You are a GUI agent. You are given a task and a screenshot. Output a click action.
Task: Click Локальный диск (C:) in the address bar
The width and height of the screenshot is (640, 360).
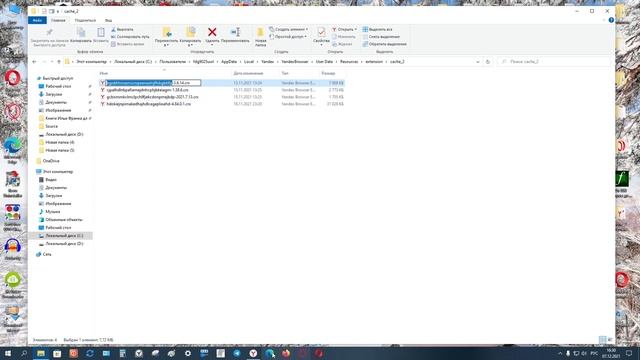coord(133,62)
